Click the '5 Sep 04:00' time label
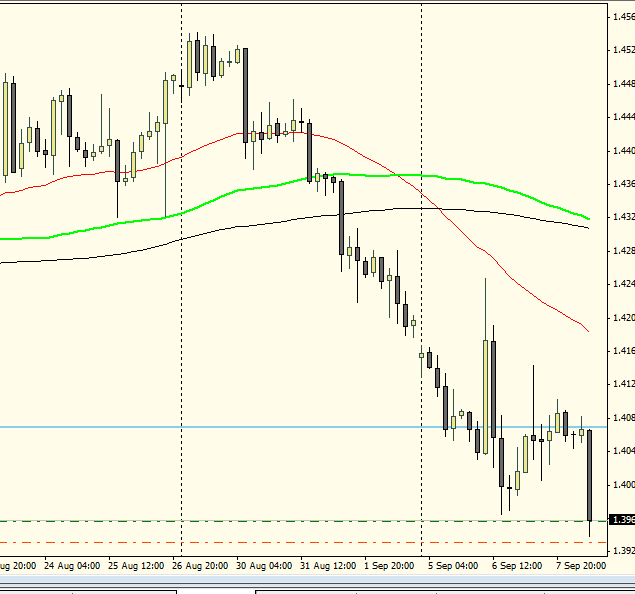Screen dimensions: 635x594 [x=453, y=566]
